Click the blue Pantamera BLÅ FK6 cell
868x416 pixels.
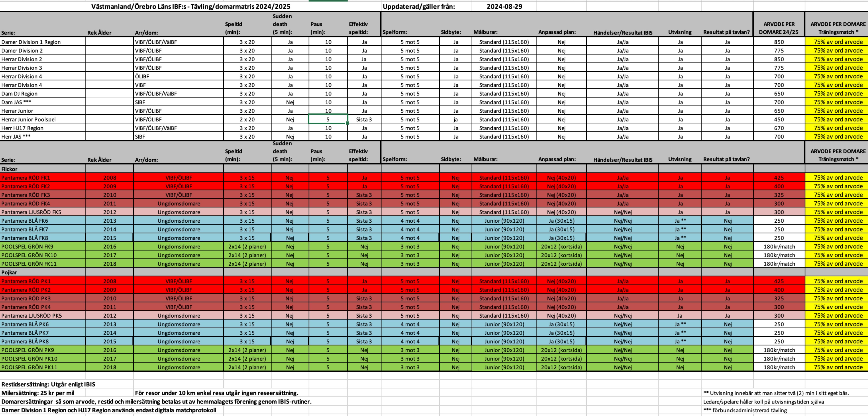point(25,221)
